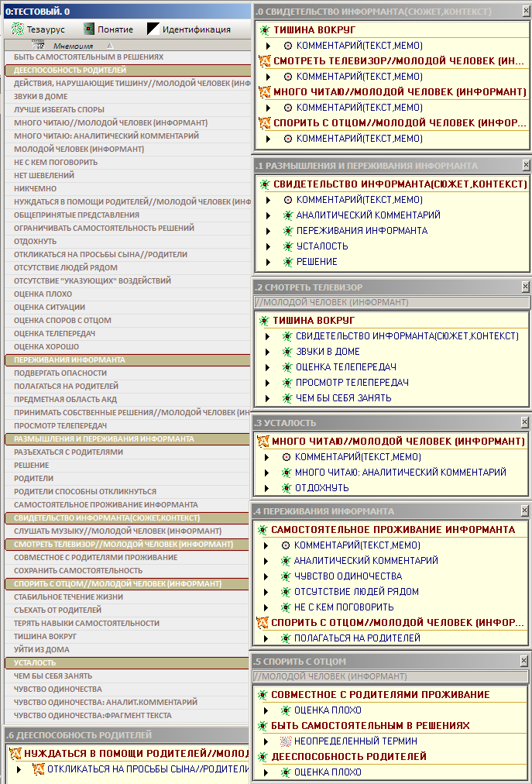Click green icon beside ЗВУКИ В ДОМЕ in panel .2
This screenshot has height=784, width=532.
click(x=287, y=352)
